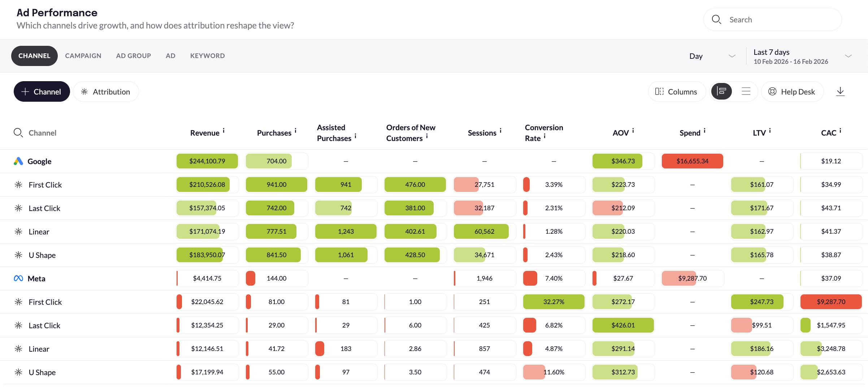
Task: Click the download arrow icon
Action: click(x=840, y=92)
